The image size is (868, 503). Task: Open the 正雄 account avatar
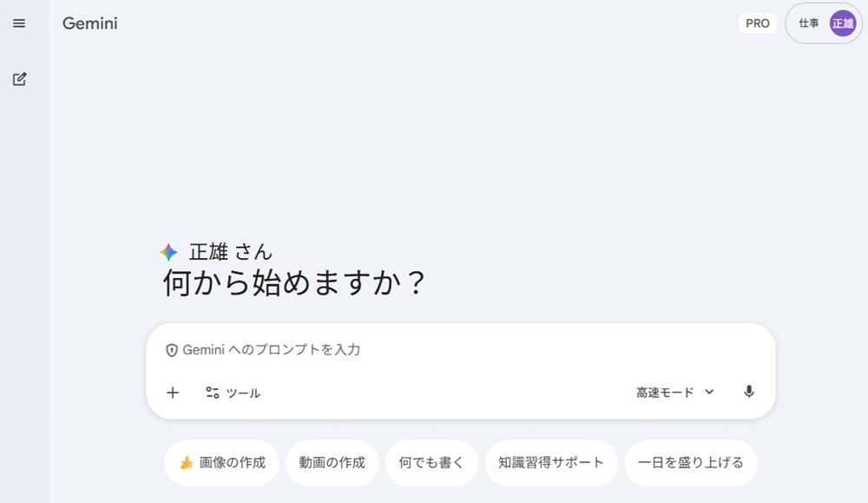[x=843, y=23]
